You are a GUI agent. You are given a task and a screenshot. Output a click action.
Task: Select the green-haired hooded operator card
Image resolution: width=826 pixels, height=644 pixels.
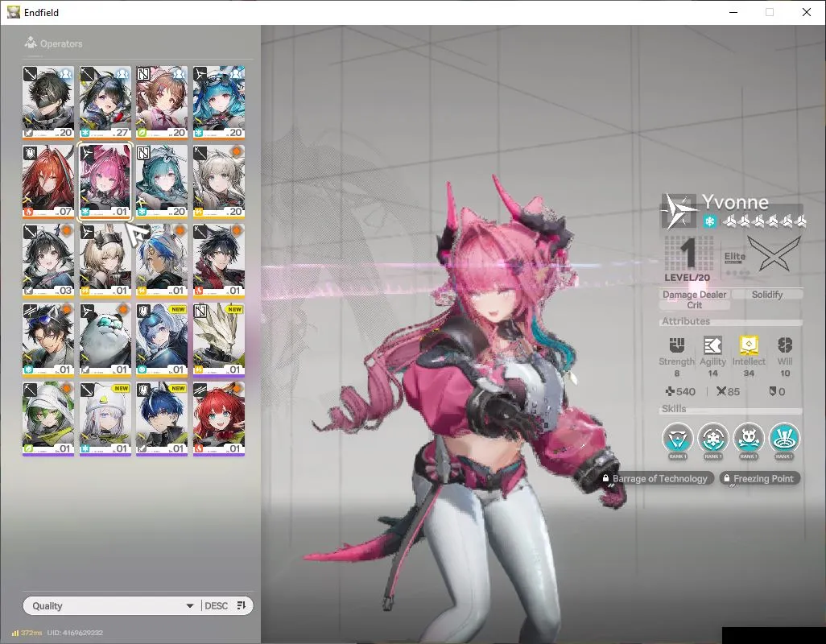coord(48,419)
